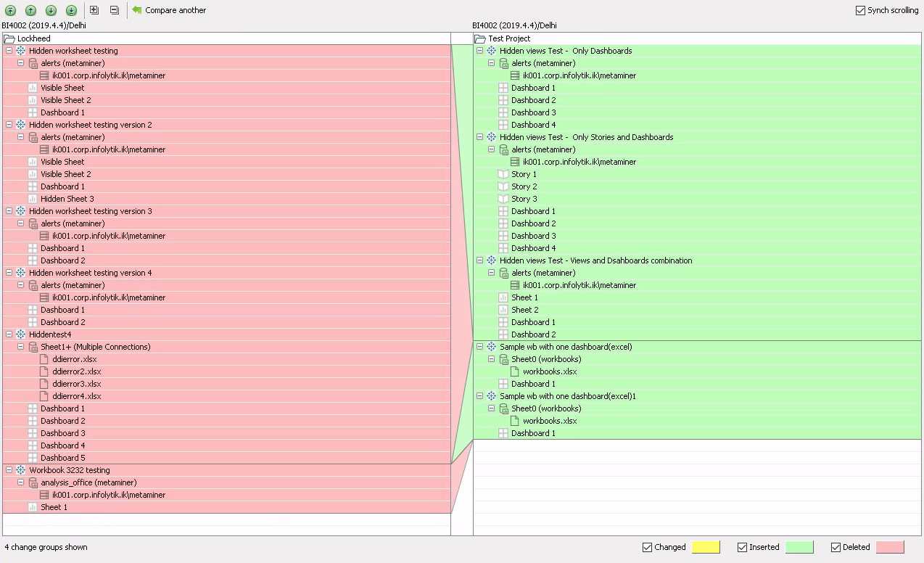Click workbook icon of Hiddentest4

click(21, 334)
